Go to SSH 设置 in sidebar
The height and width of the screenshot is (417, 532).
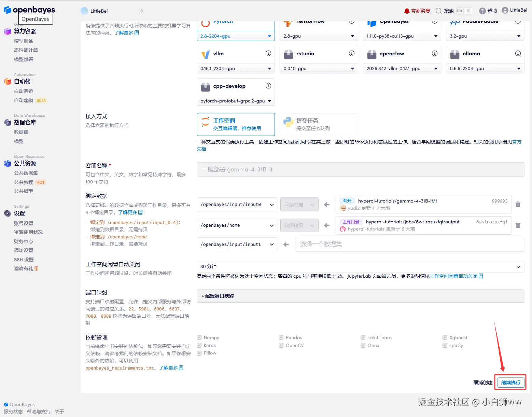24,260
